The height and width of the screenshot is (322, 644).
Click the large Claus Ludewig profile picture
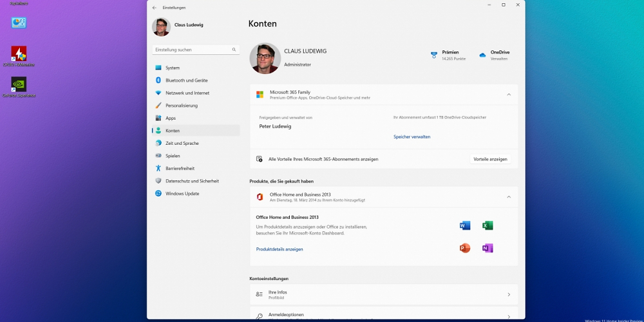(x=265, y=59)
